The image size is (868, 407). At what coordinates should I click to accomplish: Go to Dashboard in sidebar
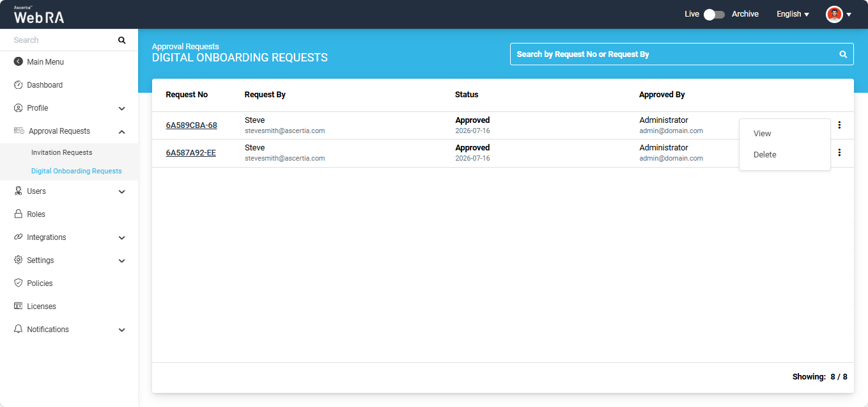tap(45, 85)
